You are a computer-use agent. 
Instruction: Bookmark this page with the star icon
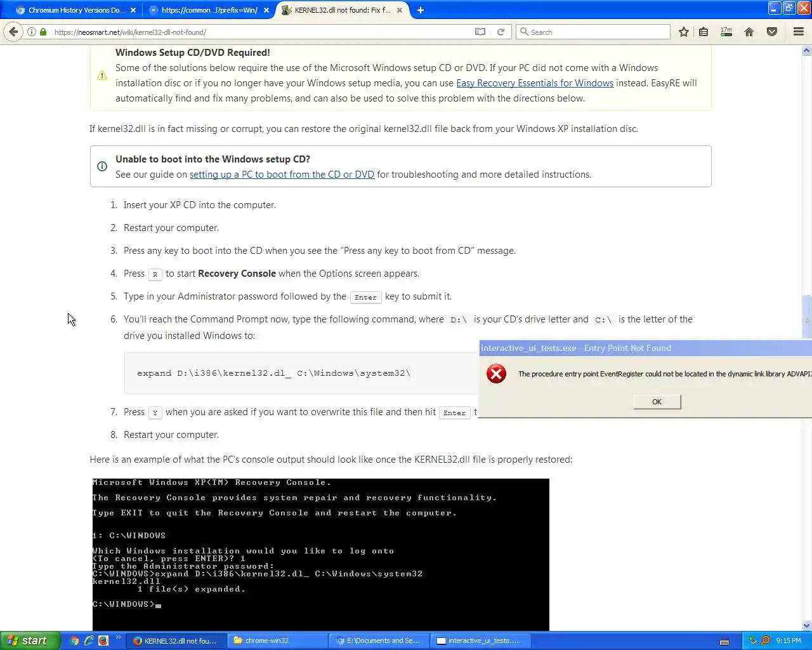click(683, 32)
